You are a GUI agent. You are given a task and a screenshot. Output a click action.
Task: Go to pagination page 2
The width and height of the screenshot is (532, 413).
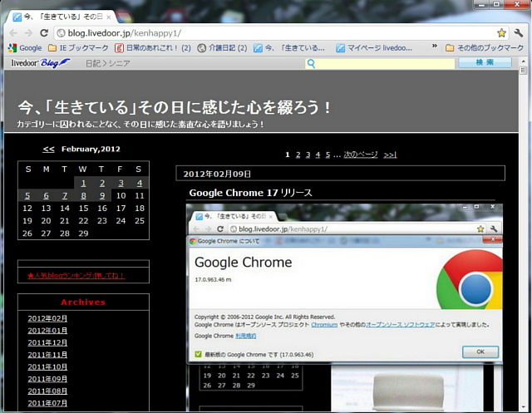click(x=298, y=155)
